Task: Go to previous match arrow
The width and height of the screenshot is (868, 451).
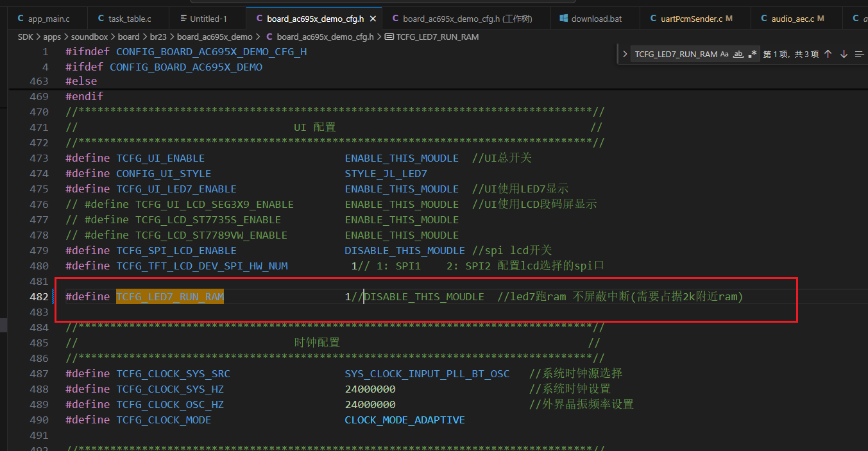Action: [x=828, y=55]
